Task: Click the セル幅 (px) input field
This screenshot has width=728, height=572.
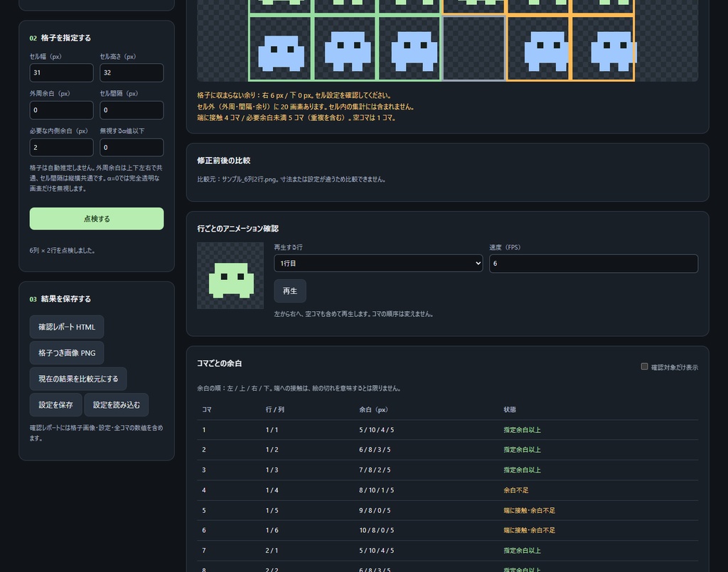Action: coord(61,73)
